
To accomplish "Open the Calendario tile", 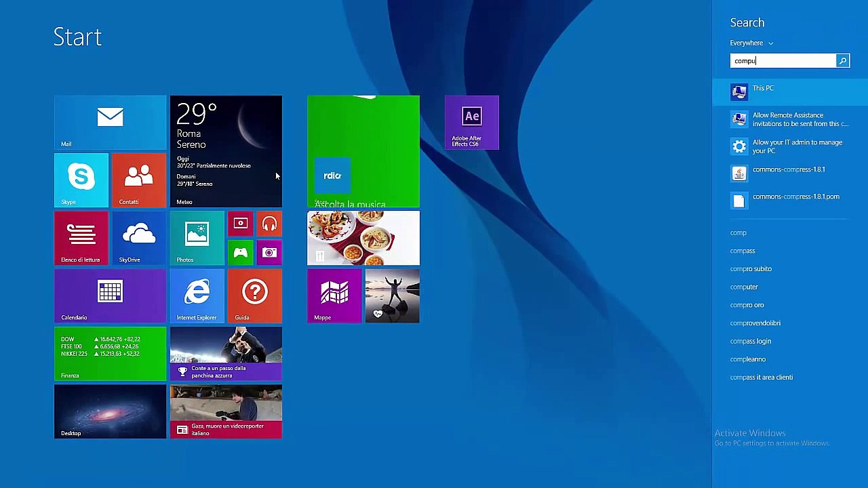I will click(x=110, y=296).
